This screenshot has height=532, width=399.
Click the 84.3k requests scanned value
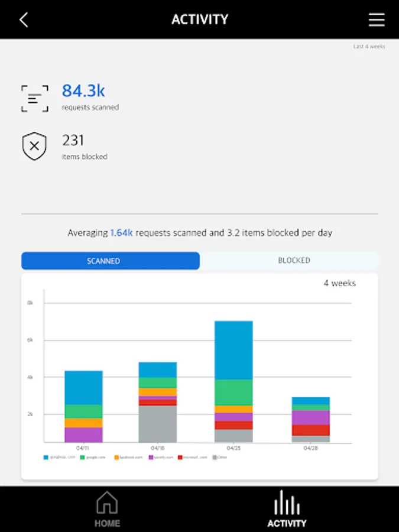click(x=83, y=90)
